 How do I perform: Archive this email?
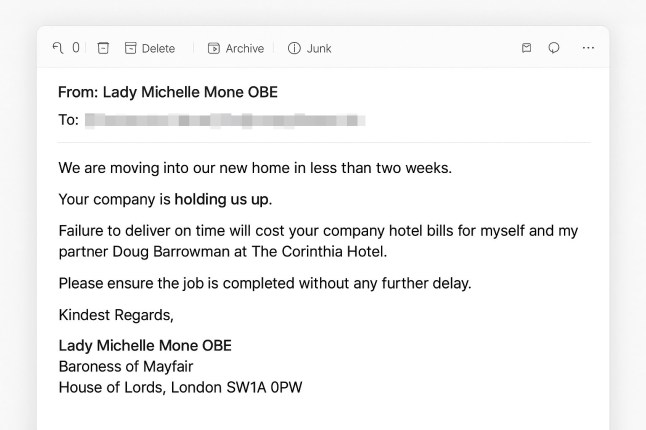(236, 48)
